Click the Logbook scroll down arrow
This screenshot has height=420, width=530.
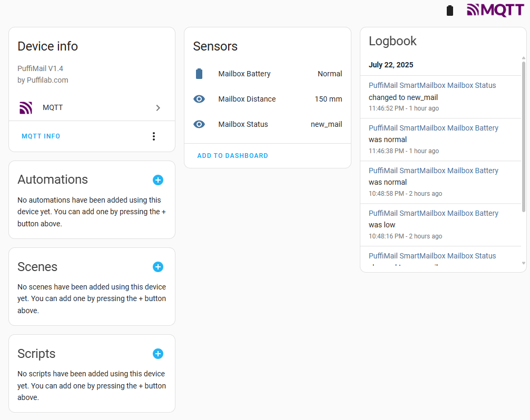[x=524, y=263]
